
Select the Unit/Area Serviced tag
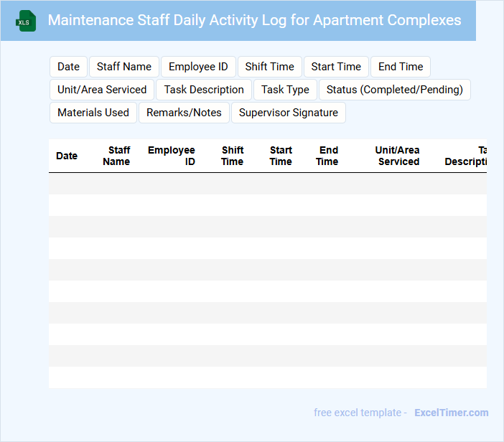point(102,90)
